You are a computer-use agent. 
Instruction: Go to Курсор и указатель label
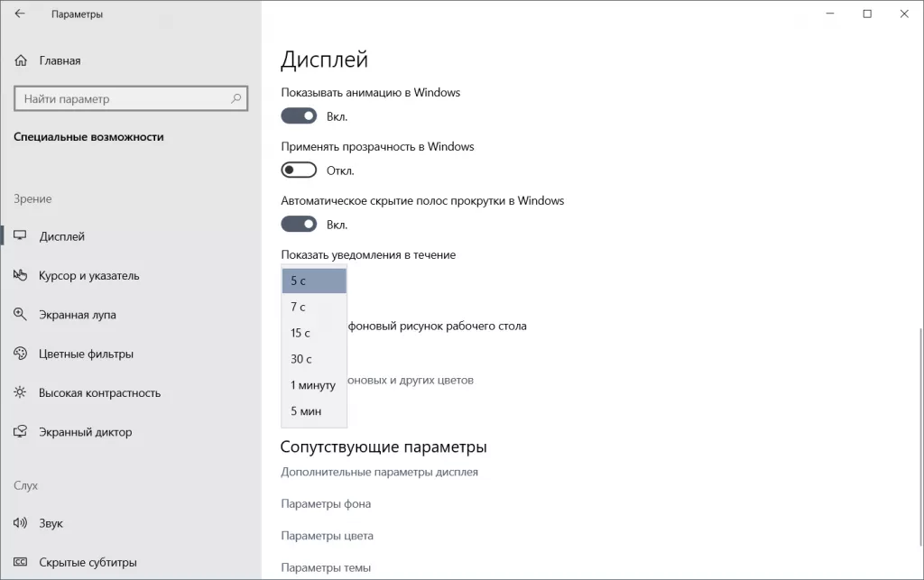[x=89, y=276]
